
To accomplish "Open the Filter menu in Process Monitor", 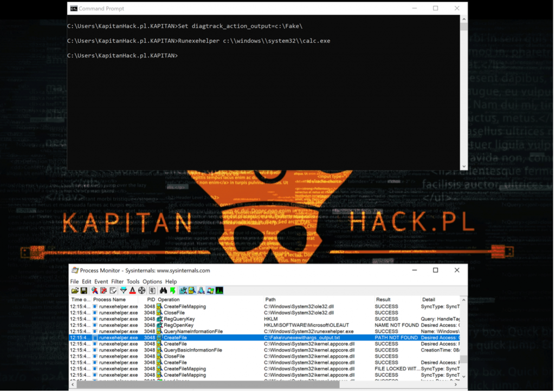I will click(117, 282).
